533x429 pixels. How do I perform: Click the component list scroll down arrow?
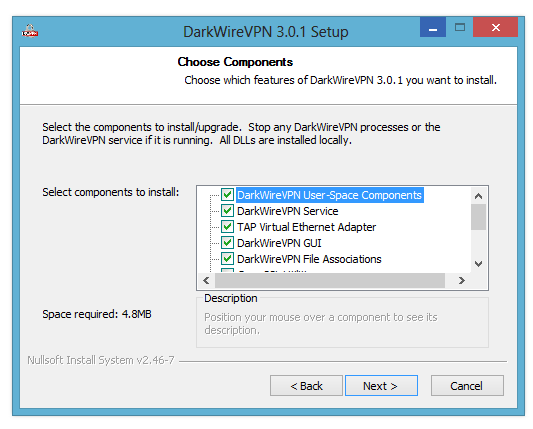(478, 264)
